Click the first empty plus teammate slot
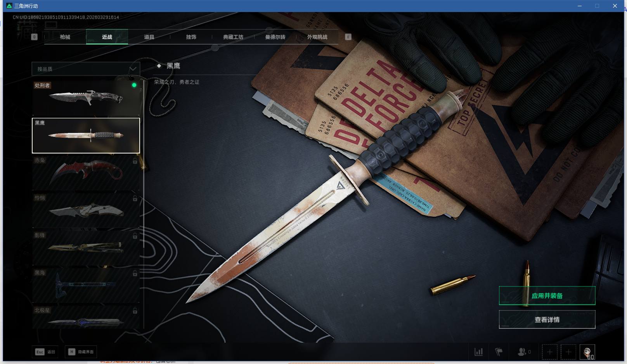Screen dimensions: 627x364 coord(550,352)
